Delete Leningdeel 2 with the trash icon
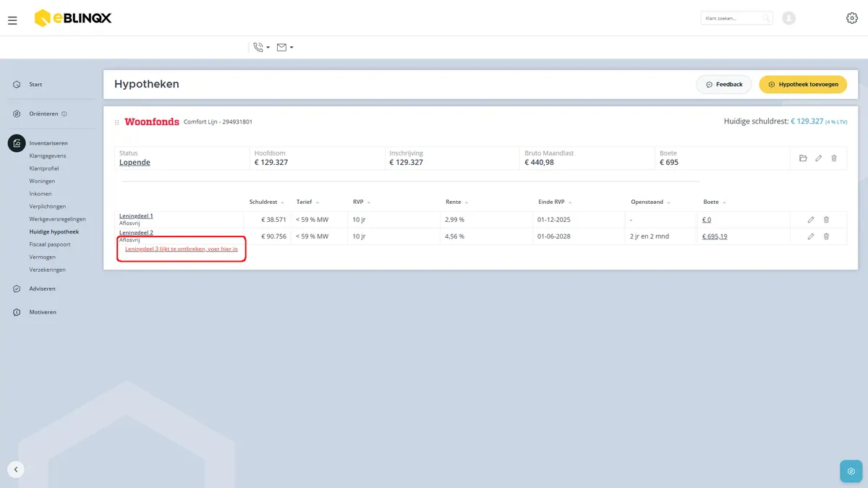The image size is (868, 488). pyautogui.click(x=826, y=236)
